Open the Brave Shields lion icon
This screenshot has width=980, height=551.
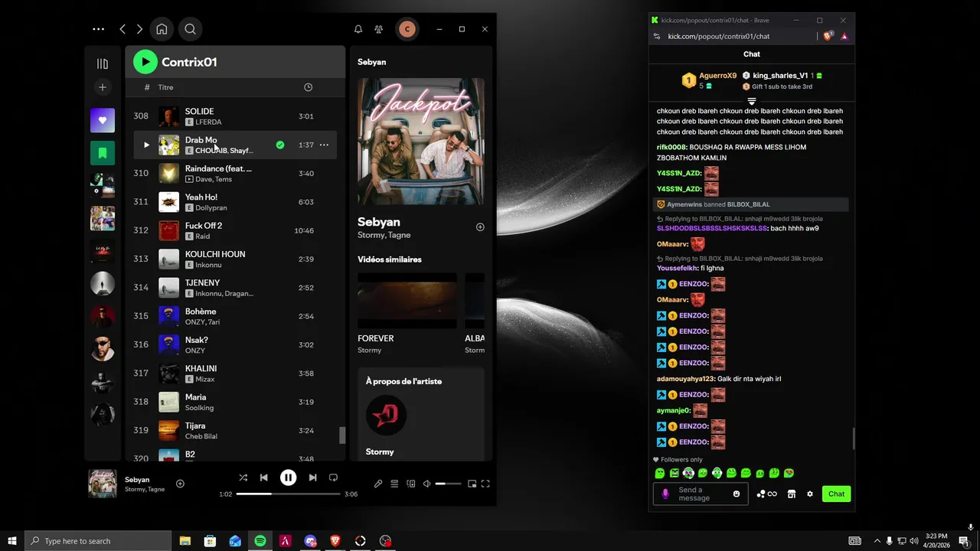click(828, 36)
